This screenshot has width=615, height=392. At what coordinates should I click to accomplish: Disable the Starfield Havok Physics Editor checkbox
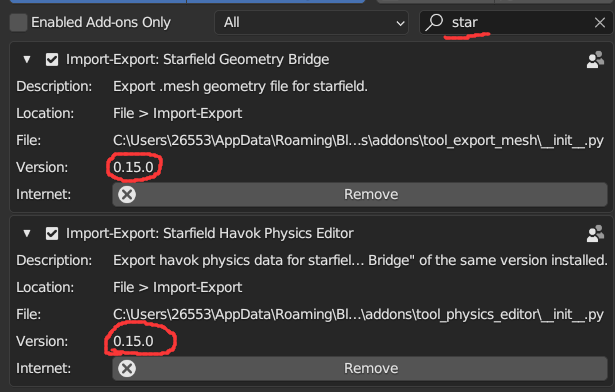pyautogui.click(x=52, y=234)
